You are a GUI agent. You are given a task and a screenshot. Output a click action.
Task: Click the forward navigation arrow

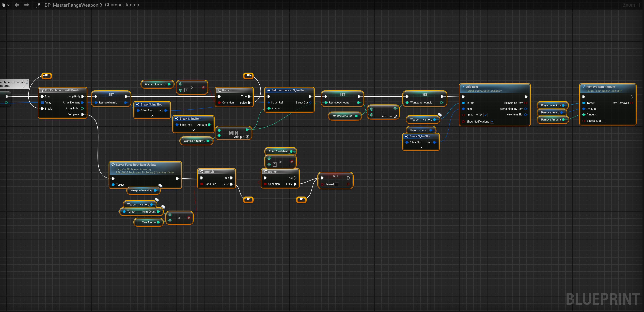click(x=26, y=5)
